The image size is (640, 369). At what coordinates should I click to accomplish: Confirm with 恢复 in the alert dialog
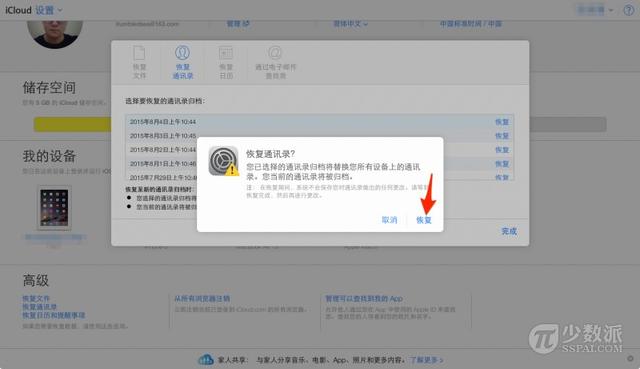[x=424, y=220]
